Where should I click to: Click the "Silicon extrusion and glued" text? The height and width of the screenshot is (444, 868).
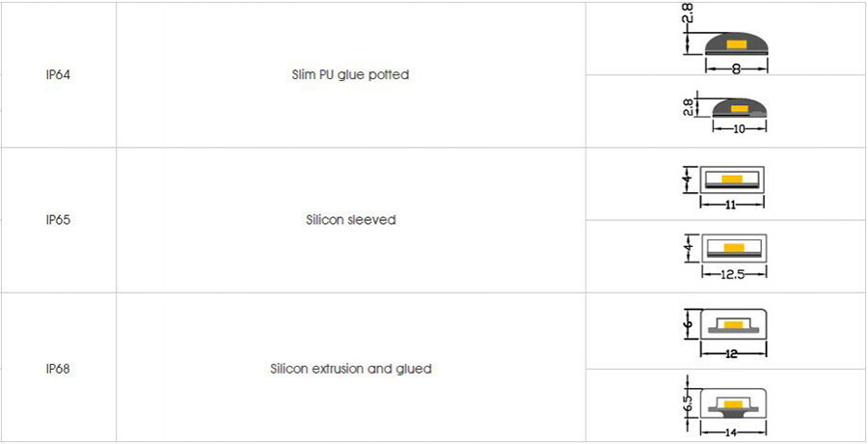coord(350,369)
